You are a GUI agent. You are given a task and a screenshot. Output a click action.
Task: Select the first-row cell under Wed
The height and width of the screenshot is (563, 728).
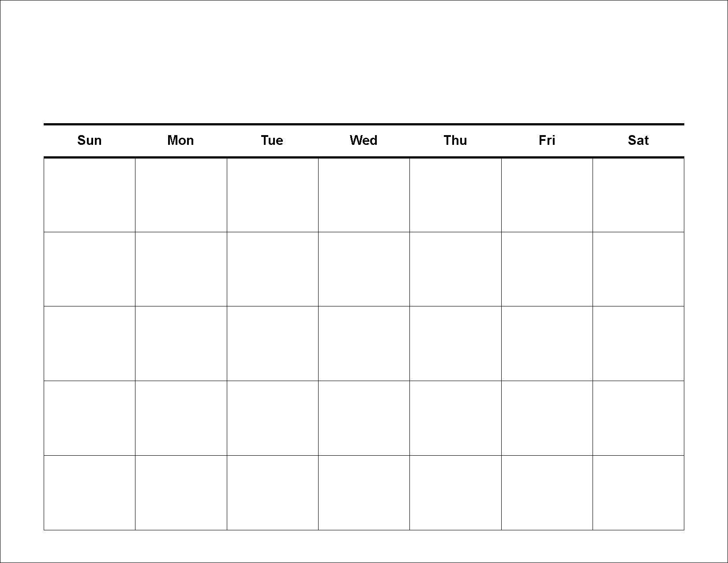click(x=364, y=195)
